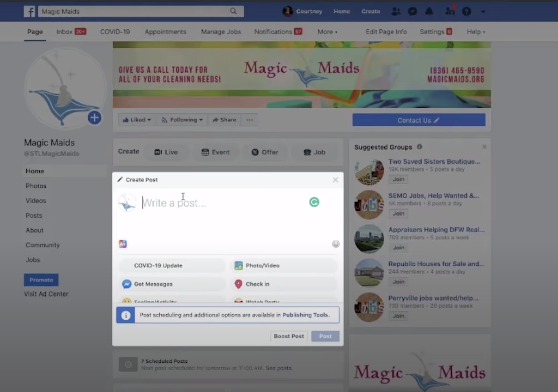Create a Job post
This screenshot has height=392, width=558.
(x=315, y=152)
